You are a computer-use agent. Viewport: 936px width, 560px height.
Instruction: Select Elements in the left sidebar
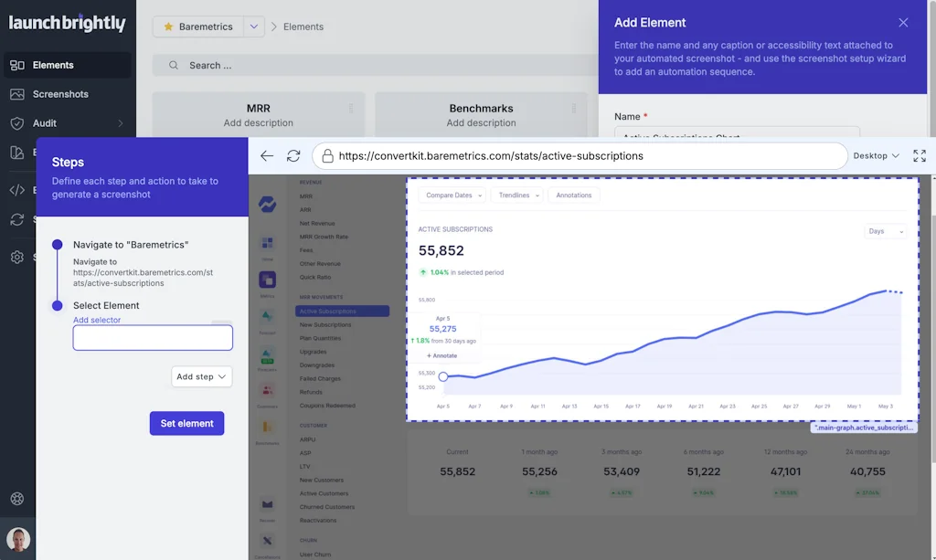53,65
